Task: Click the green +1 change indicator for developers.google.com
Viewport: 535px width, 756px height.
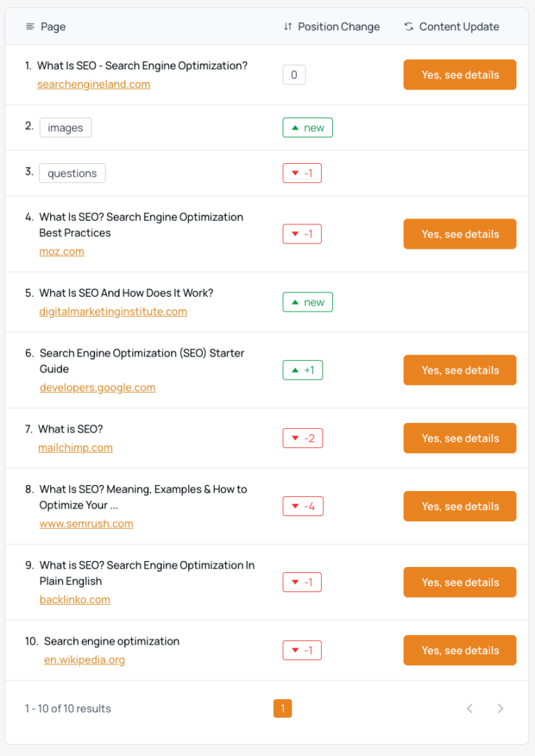Action: click(303, 370)
